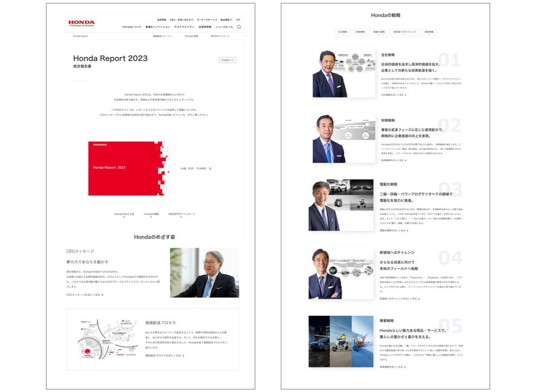Follow 新領域へのチャレンジを詳しく見る link

pyautogui.click(x=400, y=299)
